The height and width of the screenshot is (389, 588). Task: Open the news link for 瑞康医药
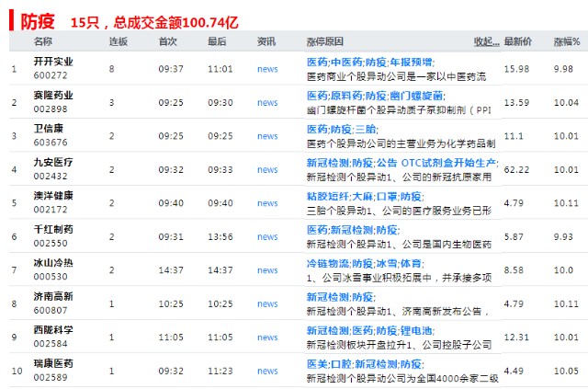pyautogui.click(x=267, y=371)
